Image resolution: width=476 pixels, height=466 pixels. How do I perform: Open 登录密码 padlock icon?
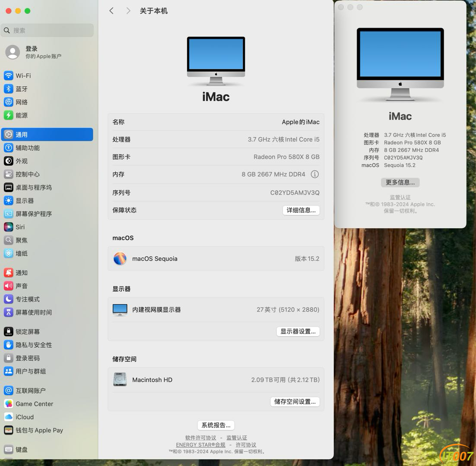click(x=9, y=358)
